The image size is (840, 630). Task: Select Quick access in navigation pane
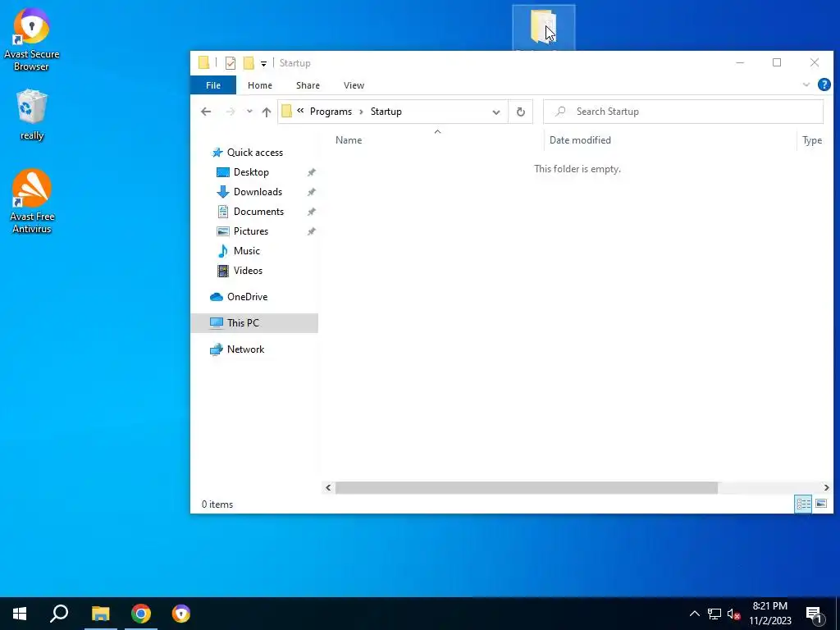coord(254,152)
